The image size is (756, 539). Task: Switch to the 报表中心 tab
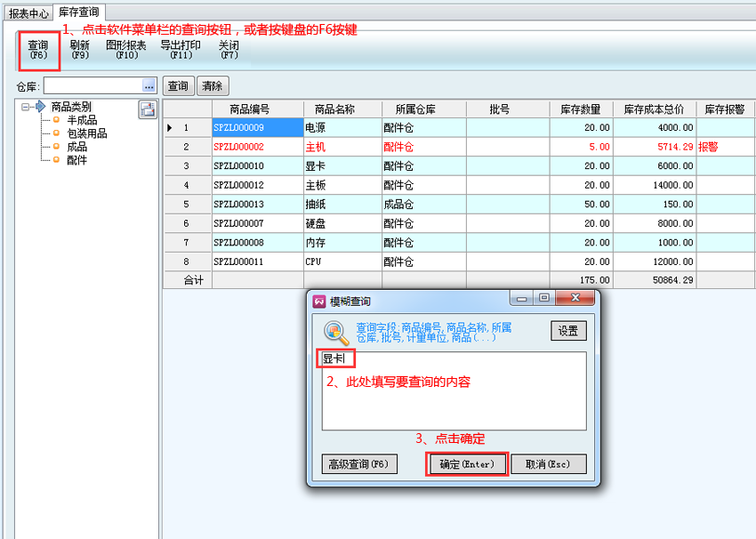[x=28, y=13]
